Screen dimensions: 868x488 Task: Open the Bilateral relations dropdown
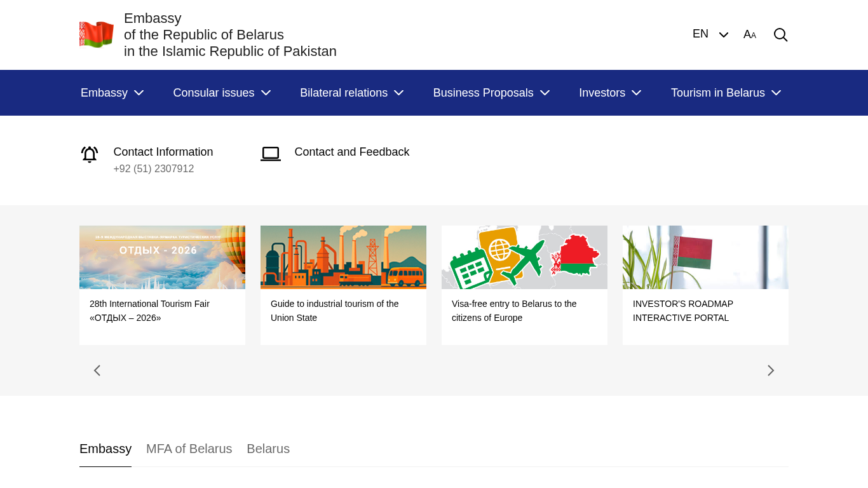(x=351, y=93)
